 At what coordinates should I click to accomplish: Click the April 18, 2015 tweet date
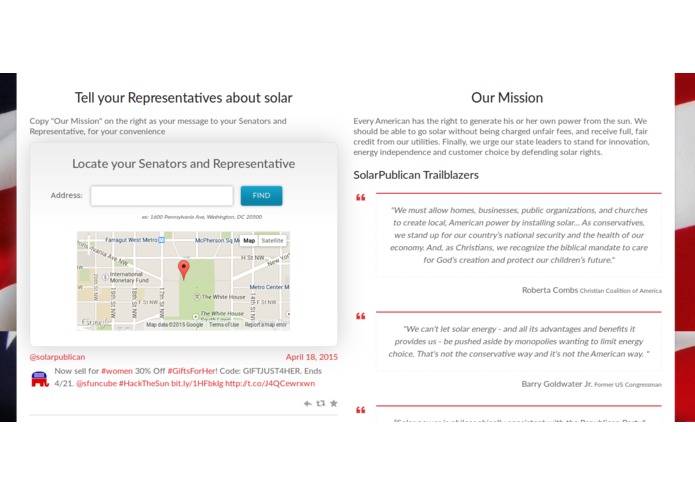click(x=312, y=357)
